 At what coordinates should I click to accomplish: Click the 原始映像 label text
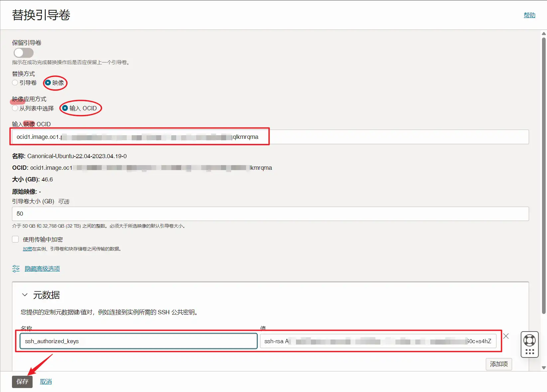point(25,192)
